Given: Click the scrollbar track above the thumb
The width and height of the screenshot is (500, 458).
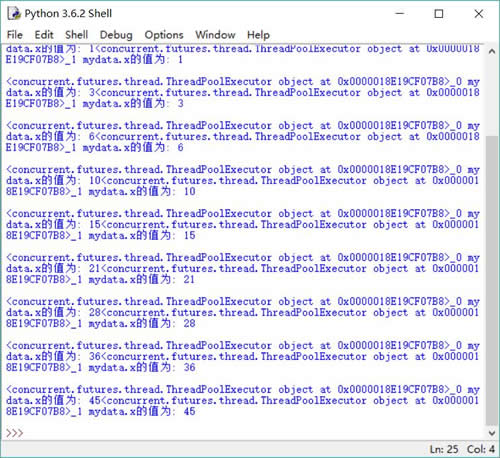Looking at the screenshot, I should (x=492, y=97).
